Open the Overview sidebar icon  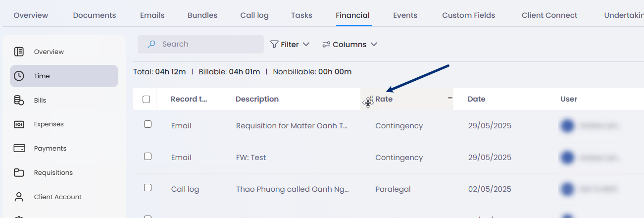(19, 52)
